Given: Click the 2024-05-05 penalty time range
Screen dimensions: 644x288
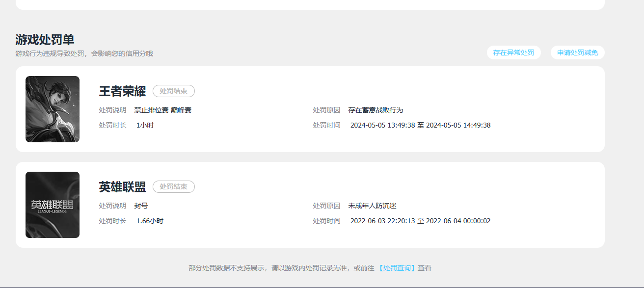Looking at the screenshot, I should (x=420, y=125).
